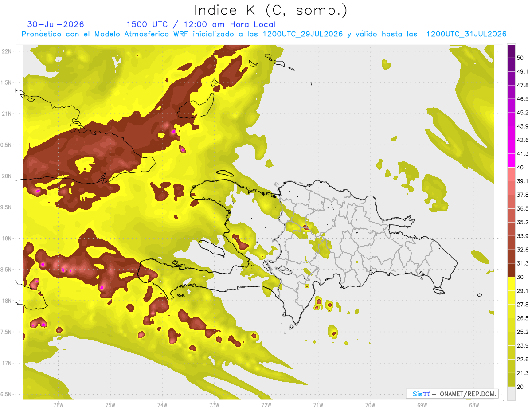The height and width of the screenshot is (411, 532).
Task: Click the "25.2" legend value
Action: point(523,332)
